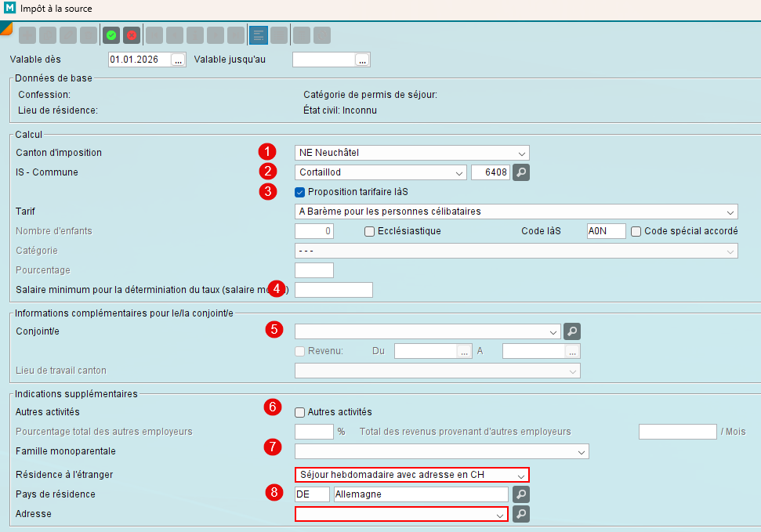Search commune with magnifier next to 6408
761x532 pixels.
(x=521, y=172)
